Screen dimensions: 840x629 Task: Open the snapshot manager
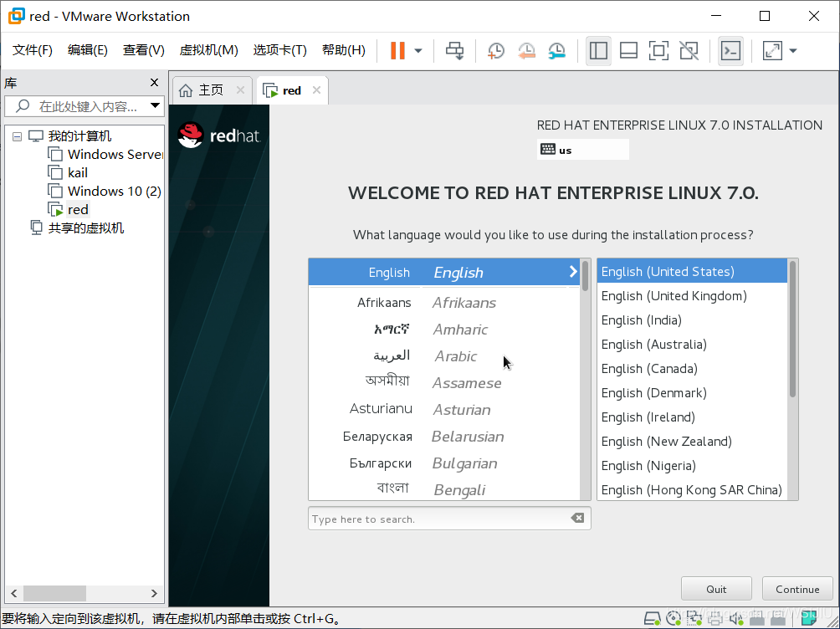(557, 51)
